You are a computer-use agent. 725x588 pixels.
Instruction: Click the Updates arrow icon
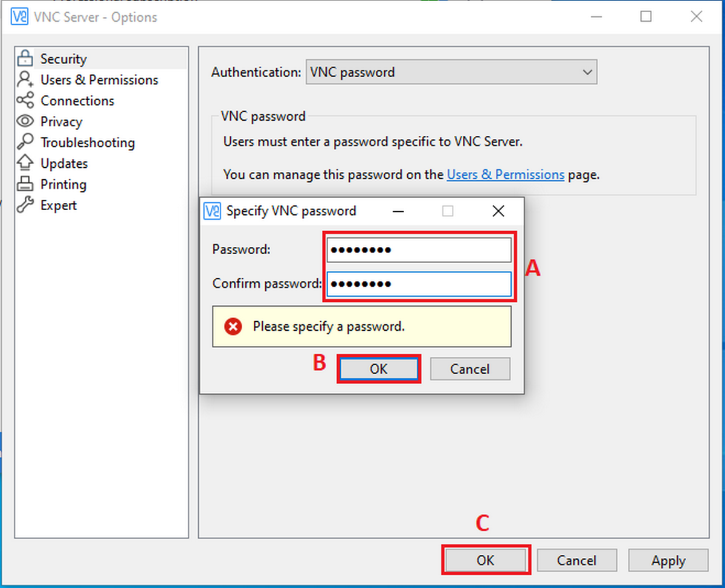click(x=25, y=163)
